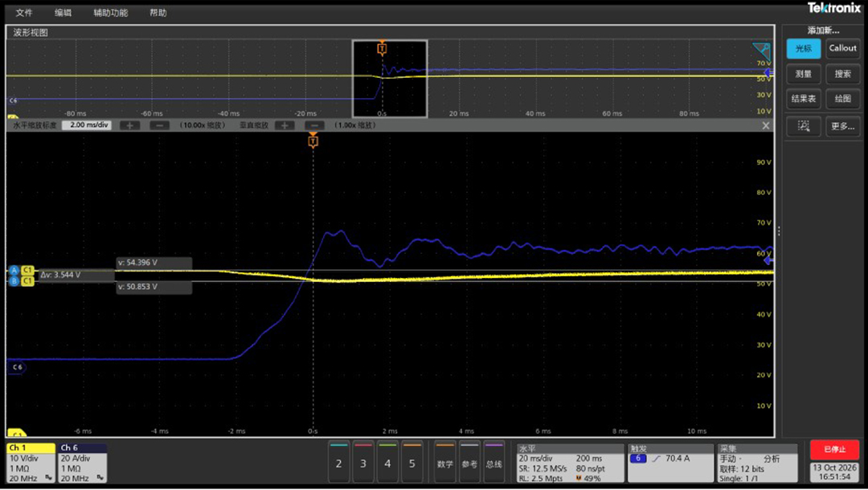The image size is (868, 490).
Task: Click the zoom box in the overview
Action: (x=390, y=79)
